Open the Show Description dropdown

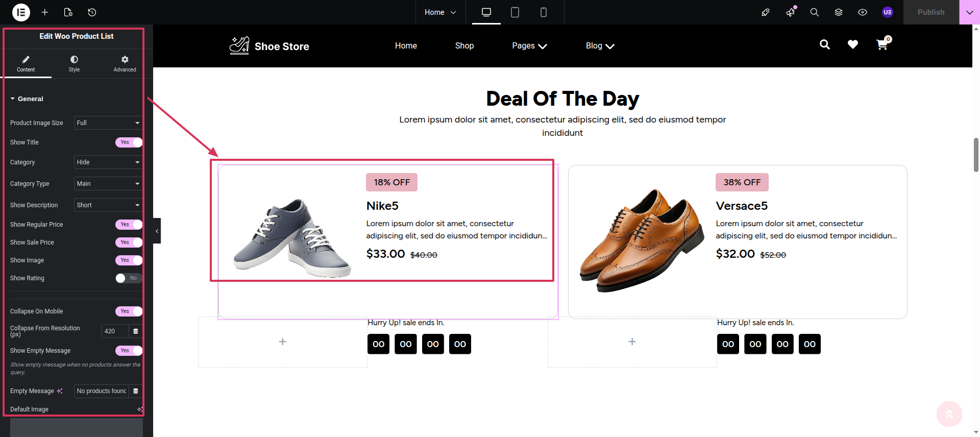coord(108,205)
